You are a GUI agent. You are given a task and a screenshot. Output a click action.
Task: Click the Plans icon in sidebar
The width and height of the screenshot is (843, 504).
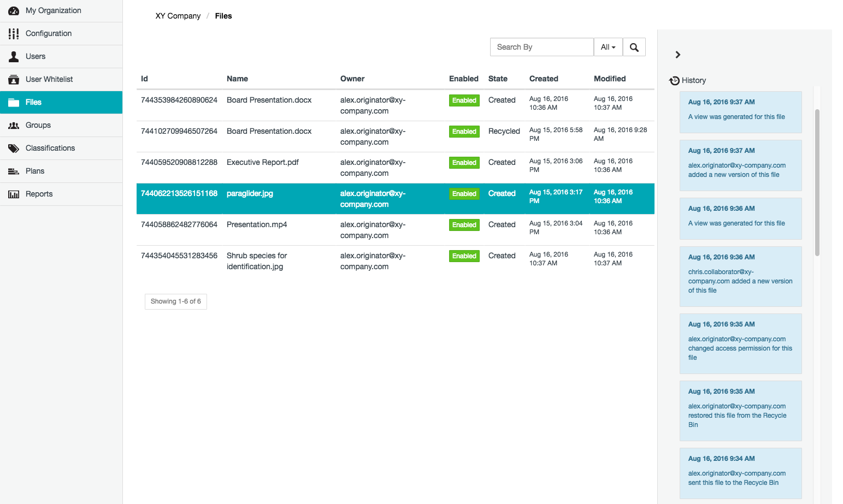tap(14, 171)
